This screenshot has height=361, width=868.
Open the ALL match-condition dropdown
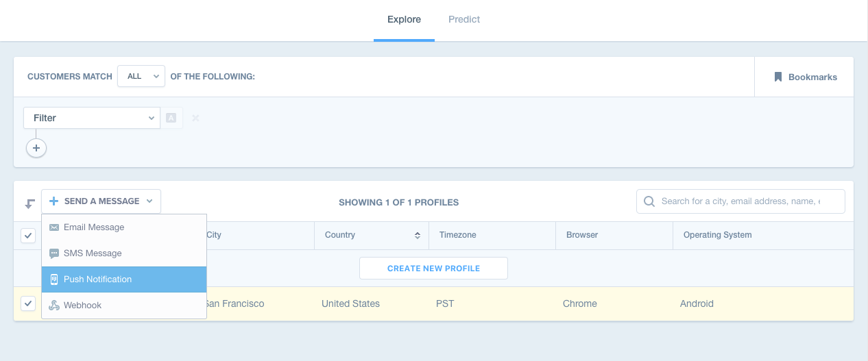pos(141,76)
